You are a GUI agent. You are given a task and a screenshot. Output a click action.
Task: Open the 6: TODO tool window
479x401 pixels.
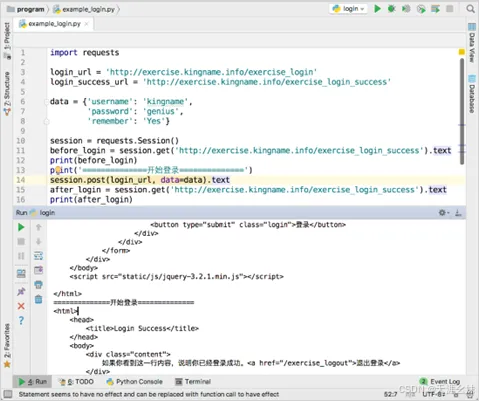pos(76,382)
